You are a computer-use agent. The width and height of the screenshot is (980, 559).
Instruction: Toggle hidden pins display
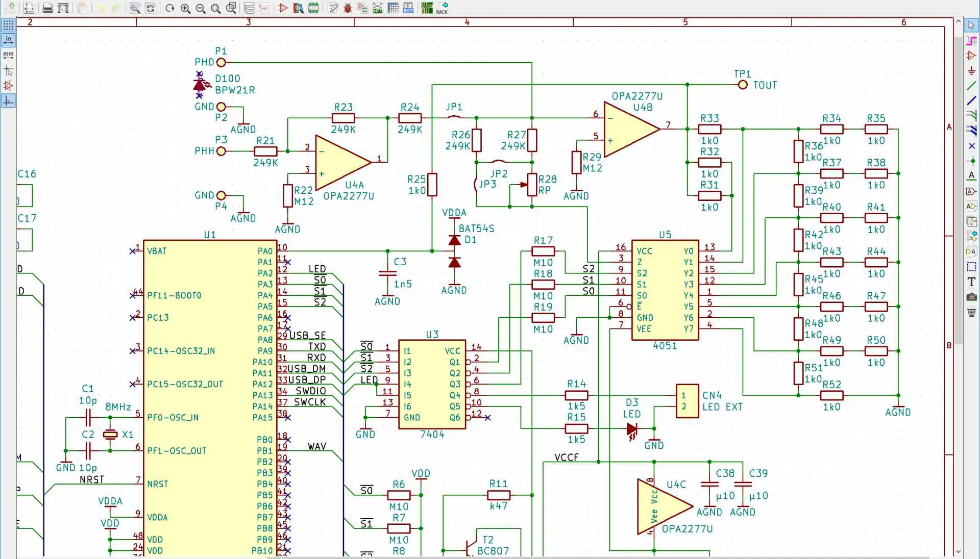8,86
